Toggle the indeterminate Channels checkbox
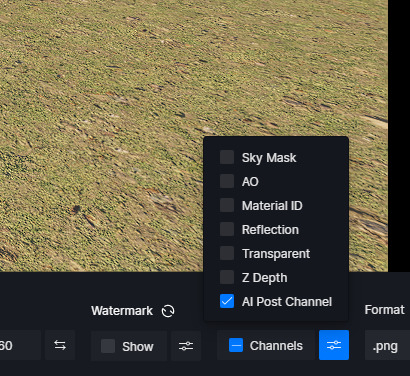Screen dimensions: 410x376 [236, 345]
